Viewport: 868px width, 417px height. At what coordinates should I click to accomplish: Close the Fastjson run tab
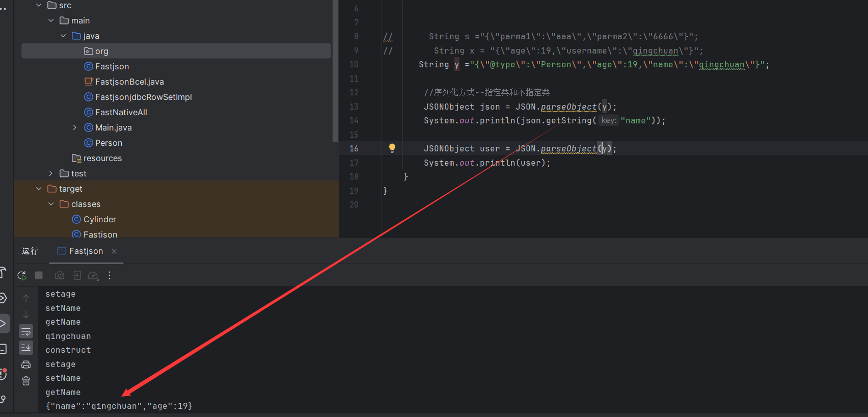pyautogui.click(x=114, y=251)
